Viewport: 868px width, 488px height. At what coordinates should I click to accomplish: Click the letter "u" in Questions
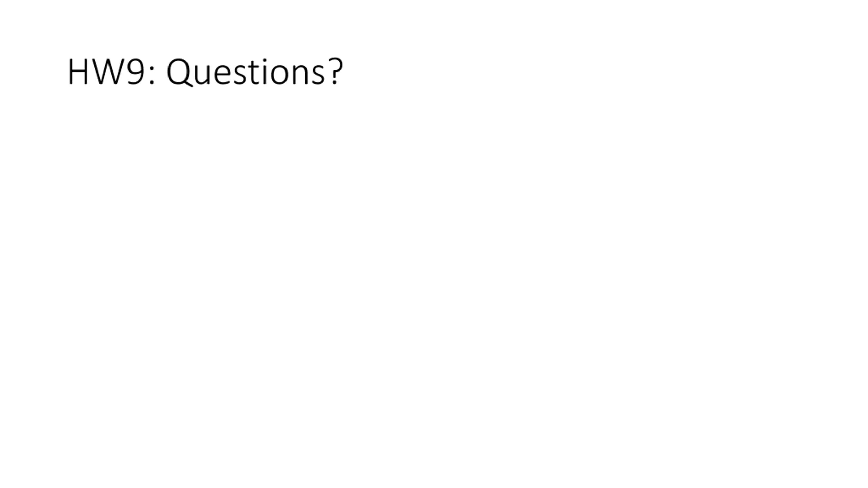(203, 75)
